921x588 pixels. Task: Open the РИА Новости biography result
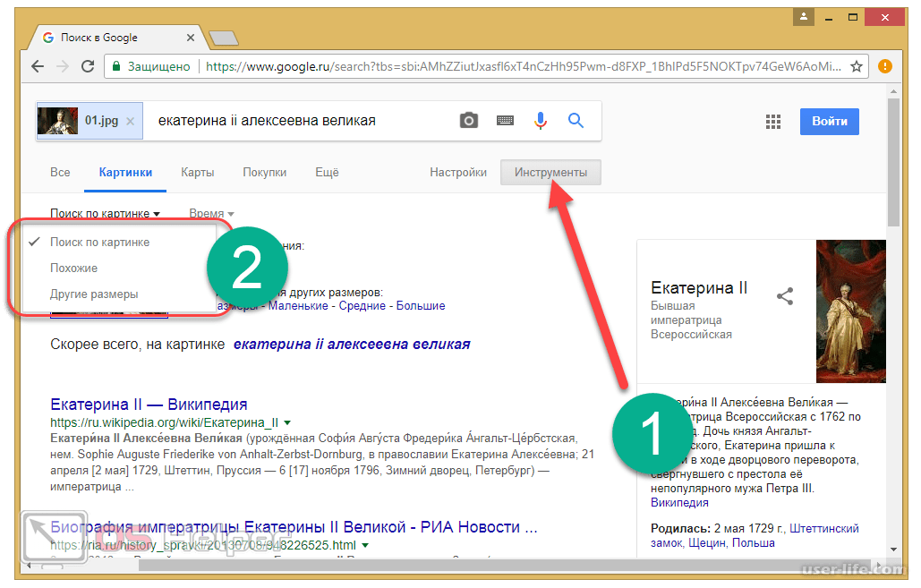click(294, 527)
